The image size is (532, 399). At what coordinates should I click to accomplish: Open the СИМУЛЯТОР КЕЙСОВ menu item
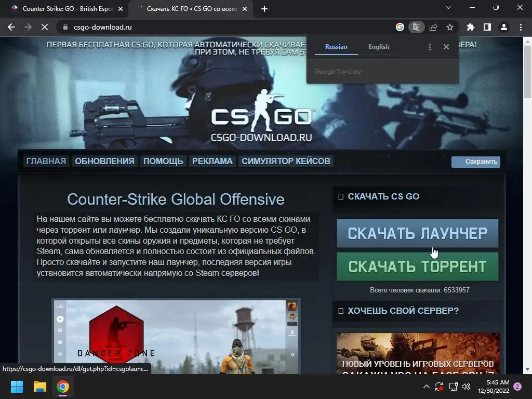(286, 161)
